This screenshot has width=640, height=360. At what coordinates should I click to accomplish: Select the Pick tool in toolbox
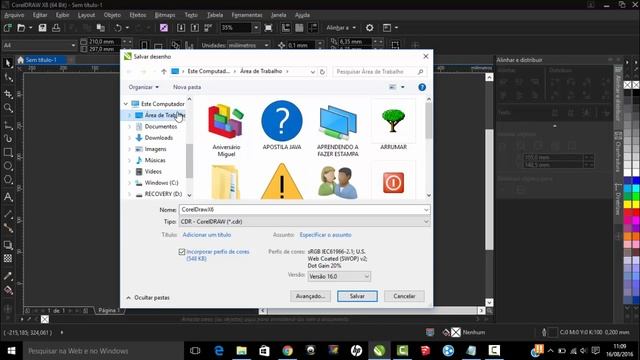(x=8, y=63)
